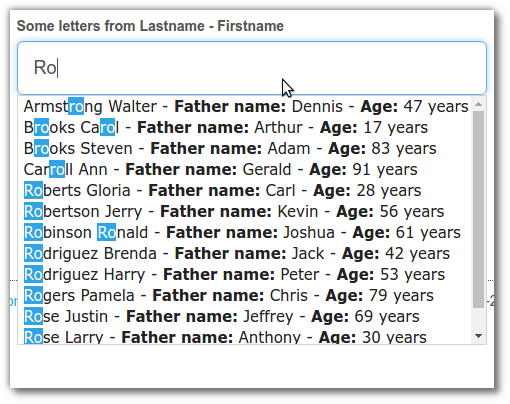
Task: Select Rose Justin entry
Action: (x=246, y=317)
